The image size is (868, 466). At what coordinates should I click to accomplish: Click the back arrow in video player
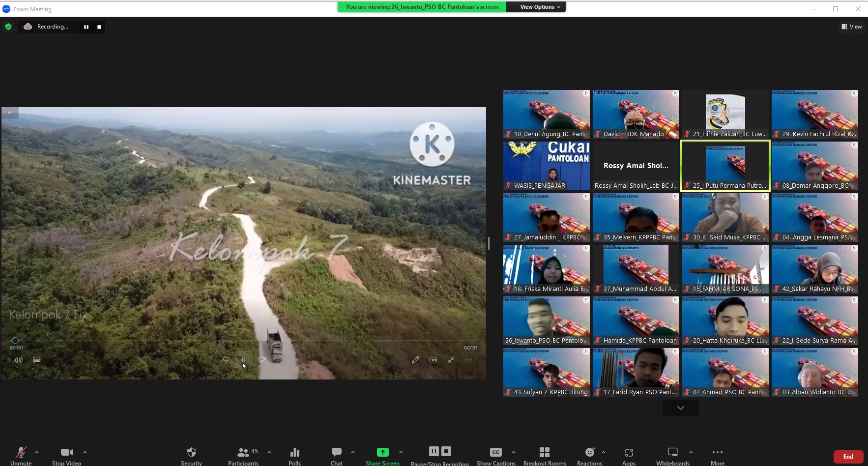pos(10,113)
